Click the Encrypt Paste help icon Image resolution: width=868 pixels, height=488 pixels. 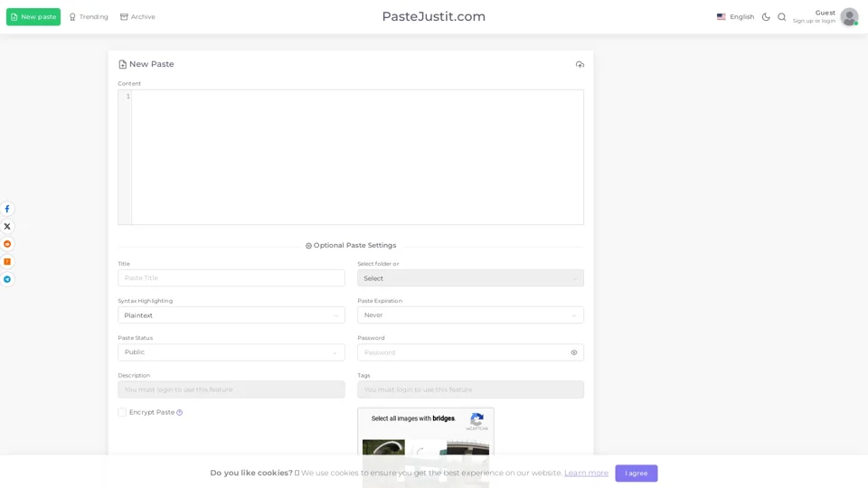pyautogui.click(x=179, y=412)
